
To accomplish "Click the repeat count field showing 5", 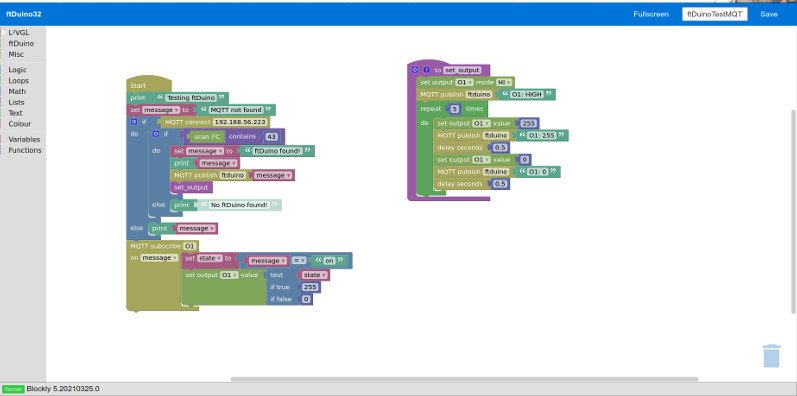I will pyautogui.click(x=454, y=109).
